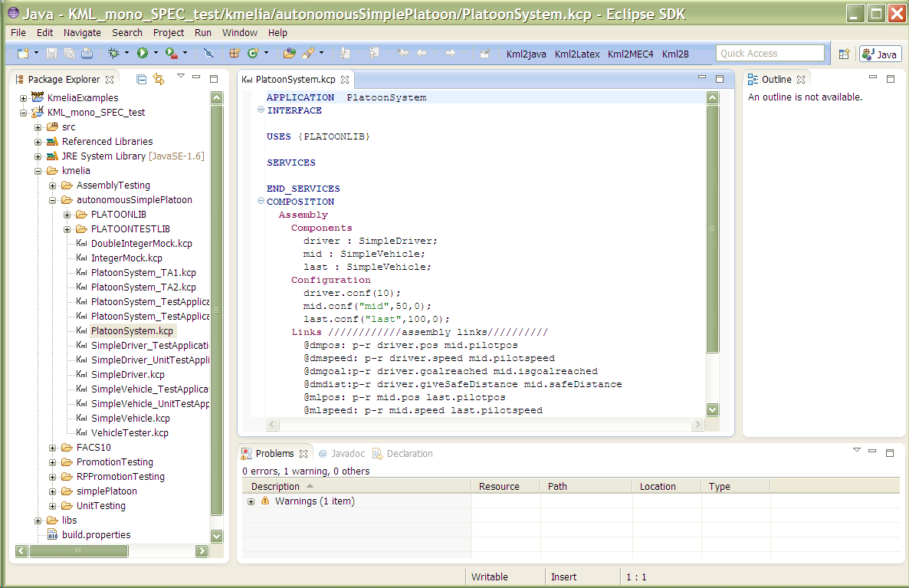Click the Kml2MEC4 toolbar button
Image resolution: width=909 pixels, height=588 pixels.
click(630, 54)
